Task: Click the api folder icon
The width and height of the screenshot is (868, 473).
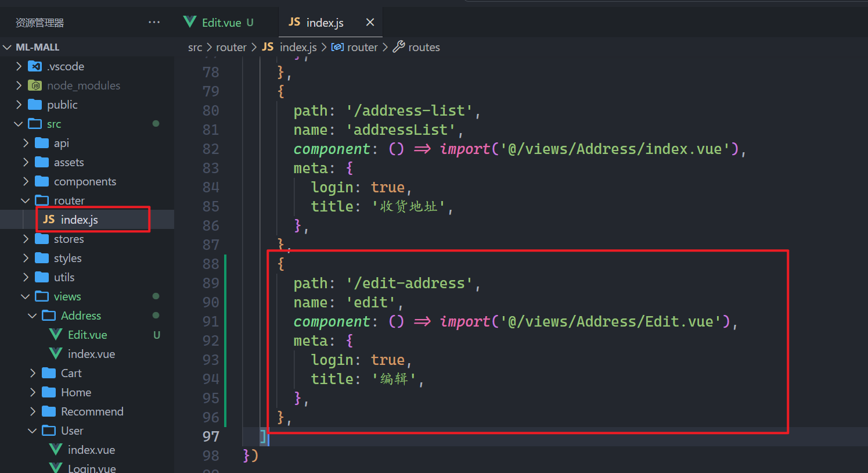Action: [x=42, y=143]
